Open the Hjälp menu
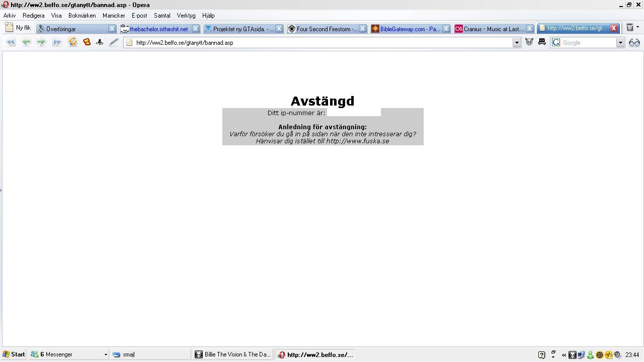 tap(208, 16)
